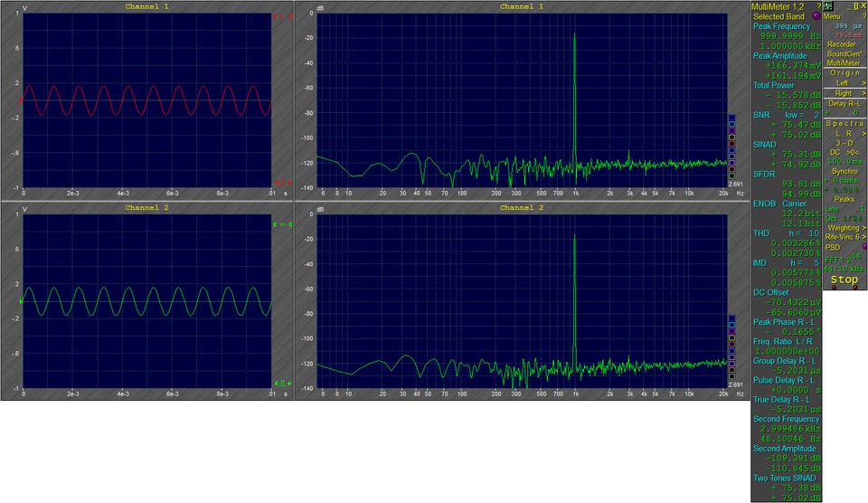Click the left red lamp under Stop
Image resolution: width=868 pixels, height=503 pixels.
click(x=834, y=288)
